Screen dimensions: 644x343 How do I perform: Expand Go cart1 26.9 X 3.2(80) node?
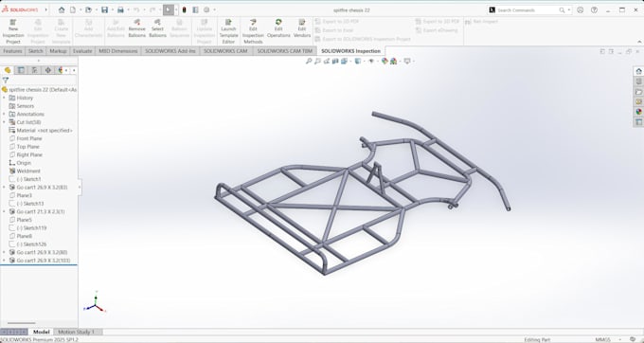tap(4, 252)
